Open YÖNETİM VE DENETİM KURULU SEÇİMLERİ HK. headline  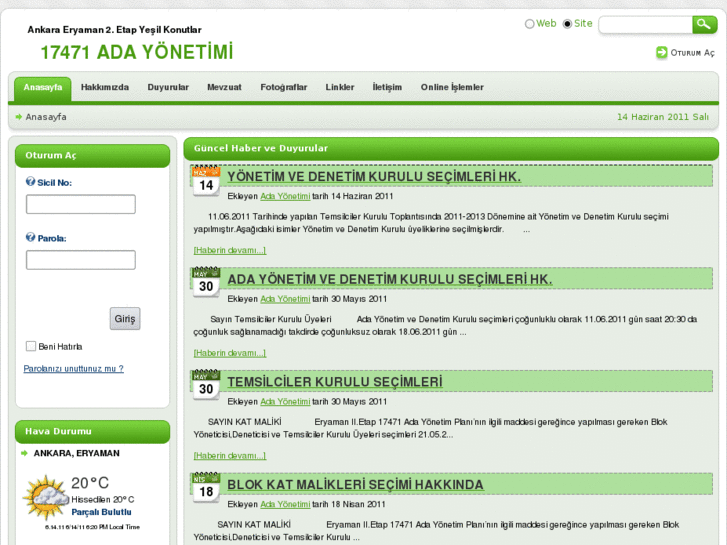pyautogui.click(x=374, y=177)
